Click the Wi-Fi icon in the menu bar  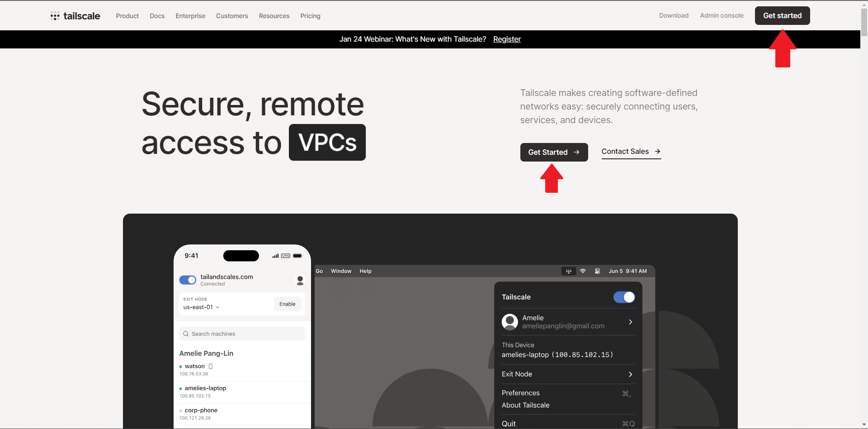583,271
